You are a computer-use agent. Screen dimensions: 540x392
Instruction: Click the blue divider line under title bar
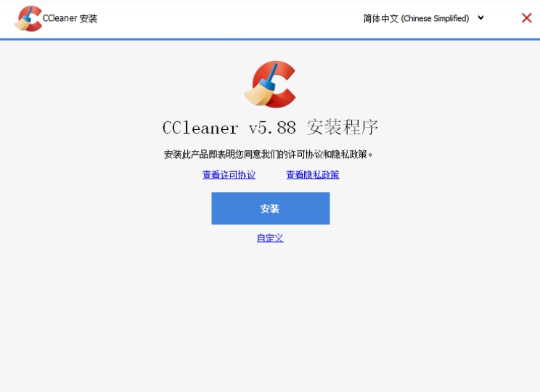coord(270,39)
